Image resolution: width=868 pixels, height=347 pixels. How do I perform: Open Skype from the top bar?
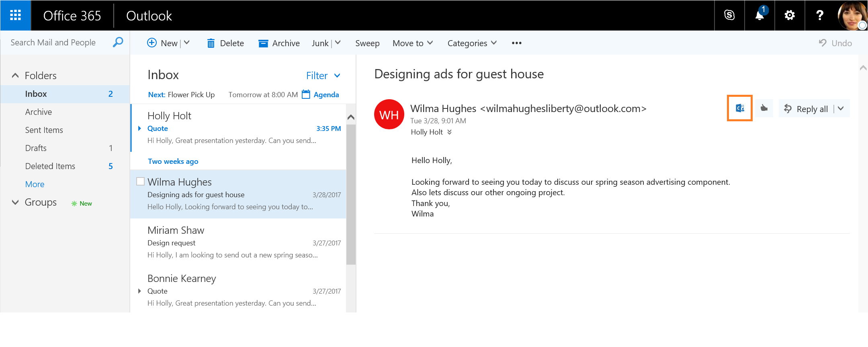tap(729, 15)
